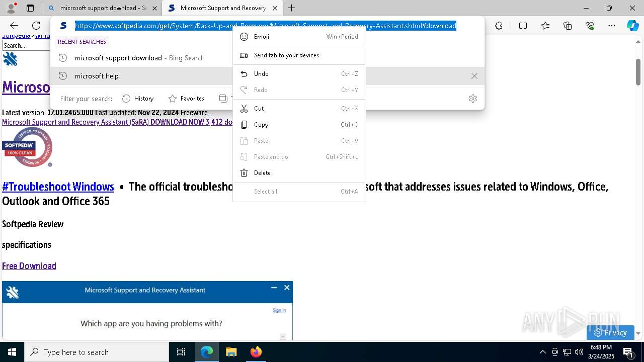The width and height of the screenshot is (644, 362).
Task: Open the Settings and more ellipsis menu
Action: [612, 26]
